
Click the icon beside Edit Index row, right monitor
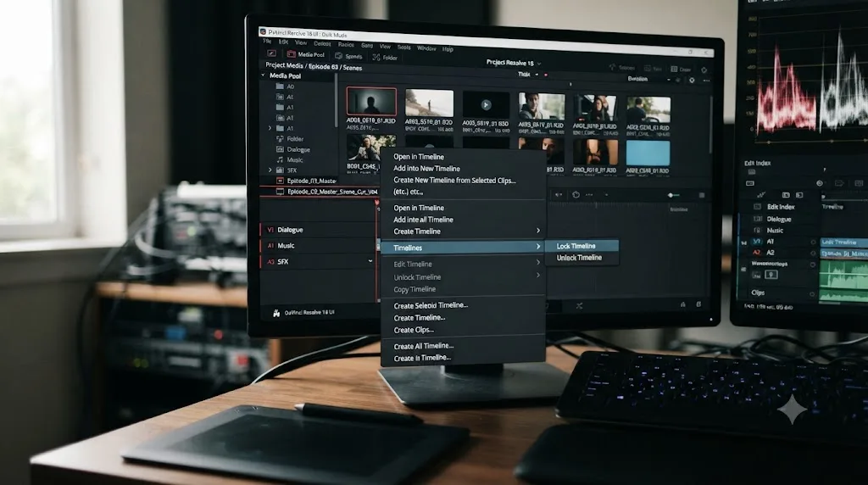pos(757,207)
